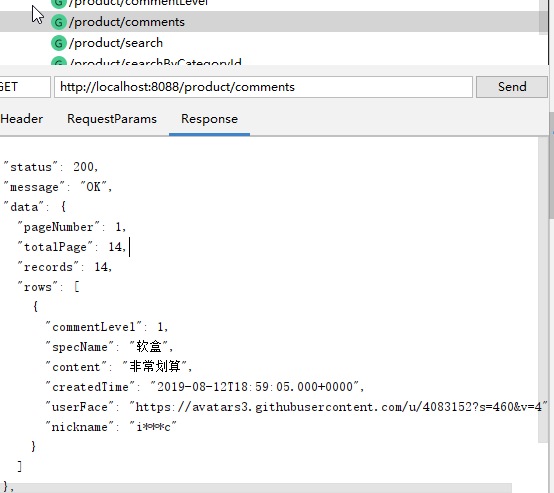This screenshot has width=554, height=493.
Task: Click the "rows": [ line
Action: point(49,287)
